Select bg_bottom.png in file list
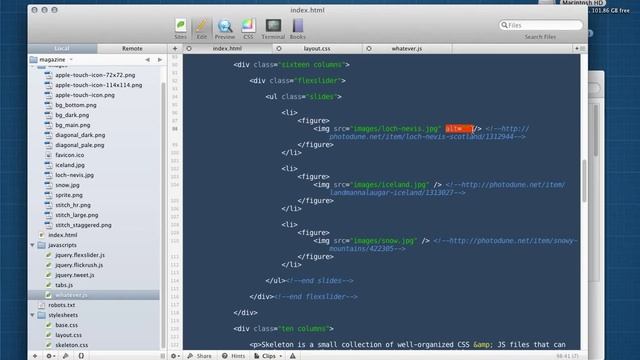The image size is (640, 360). 76,105
